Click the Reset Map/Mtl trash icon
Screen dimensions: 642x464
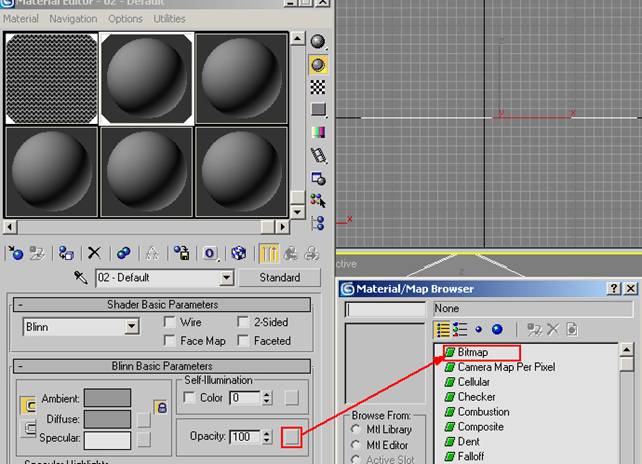pos(94,253)
